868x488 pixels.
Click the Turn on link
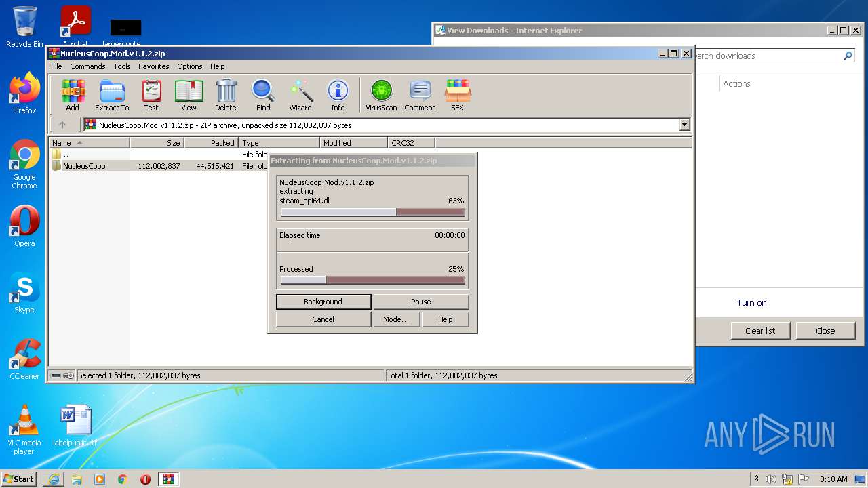click(752, 303)
